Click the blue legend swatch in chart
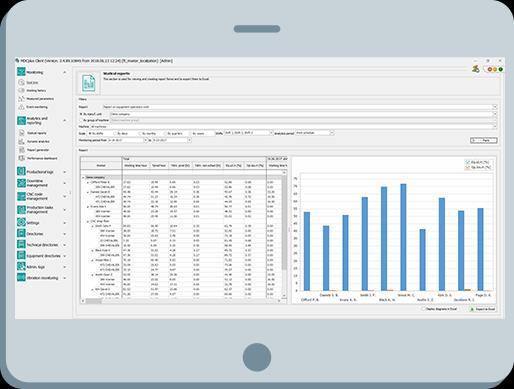Screen dimensions: 514x389 coord(468,162)
